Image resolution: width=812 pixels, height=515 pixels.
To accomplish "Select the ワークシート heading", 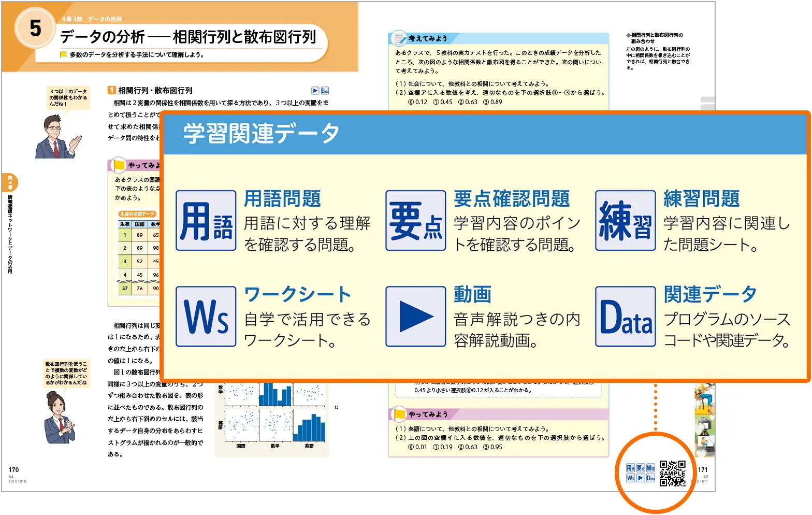I will pyautogui.click(x=298, y=294).
